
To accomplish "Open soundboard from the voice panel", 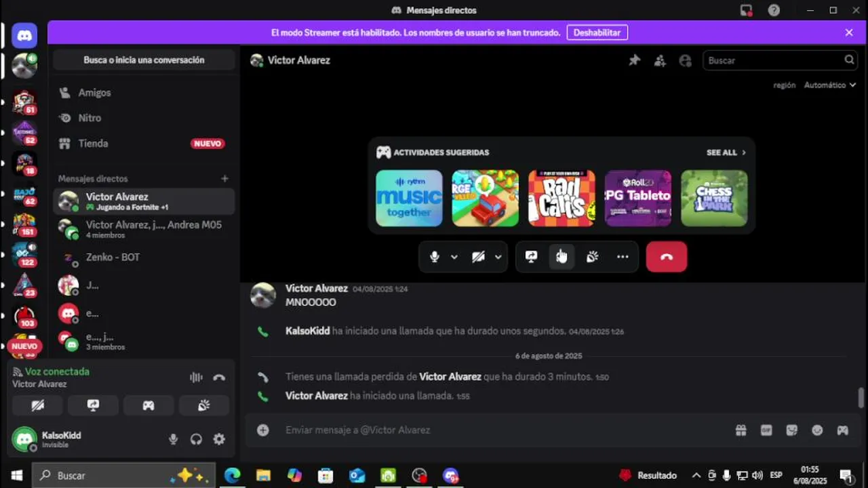I will [203, 405].
